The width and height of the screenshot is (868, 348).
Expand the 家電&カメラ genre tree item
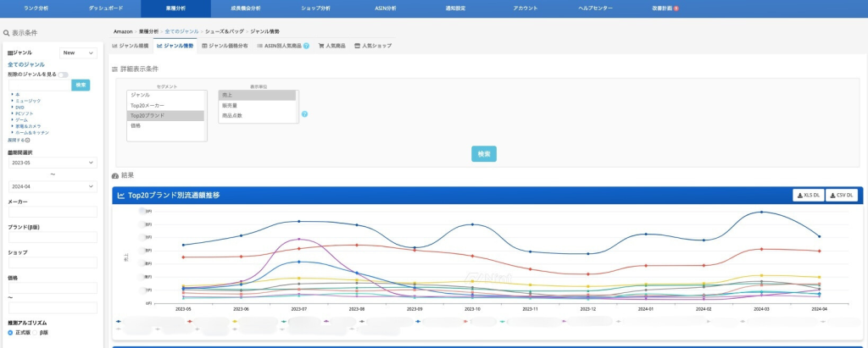point(12,126)
